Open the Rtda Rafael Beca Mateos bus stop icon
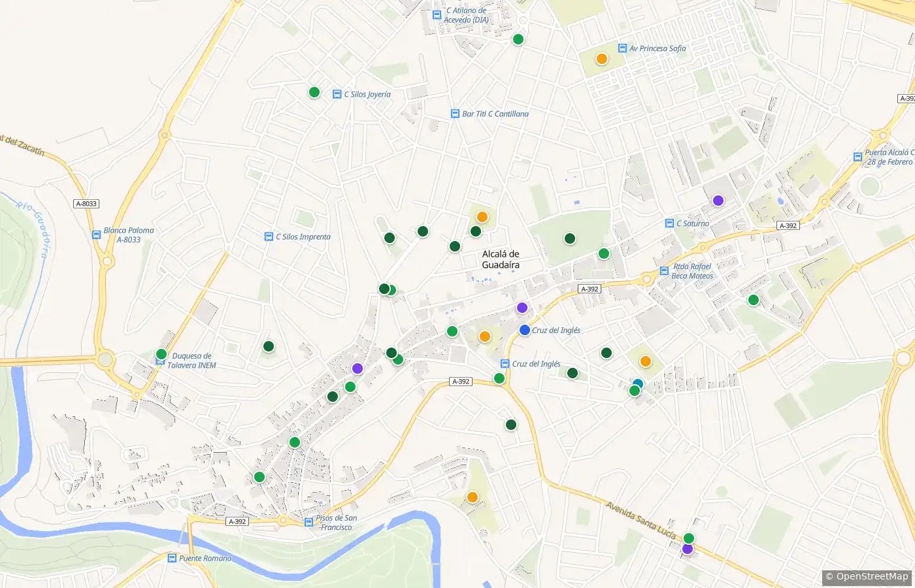 point(665,270)
